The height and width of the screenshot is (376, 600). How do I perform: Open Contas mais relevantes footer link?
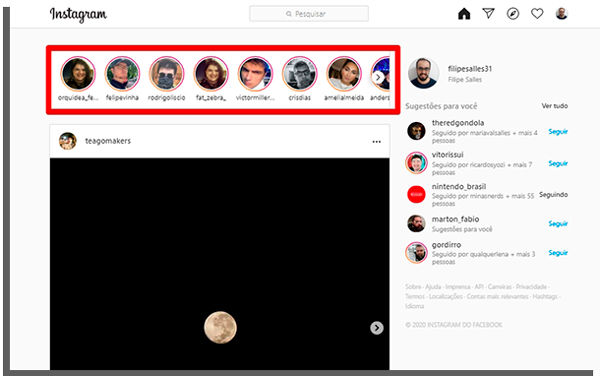coord(497,296)
